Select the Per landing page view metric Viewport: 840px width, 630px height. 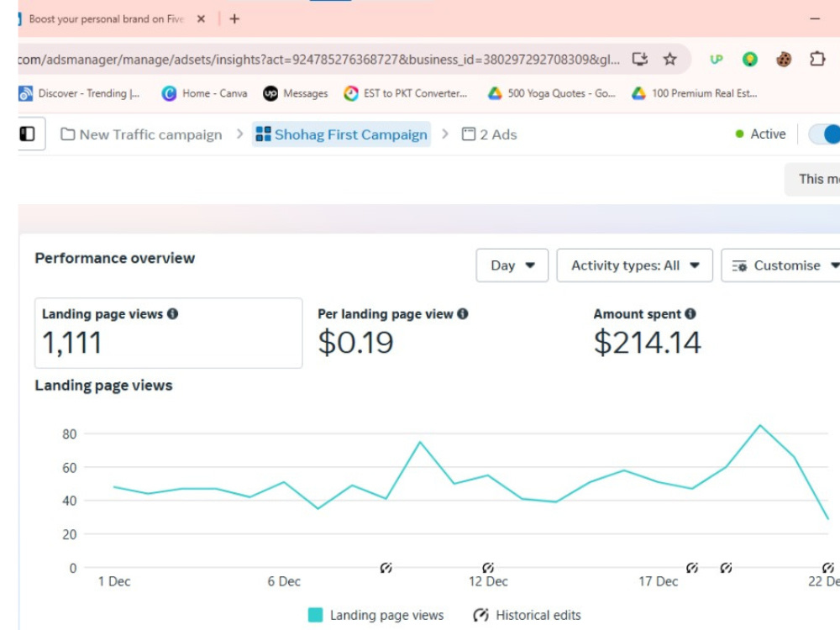click(x=392, y=333)
